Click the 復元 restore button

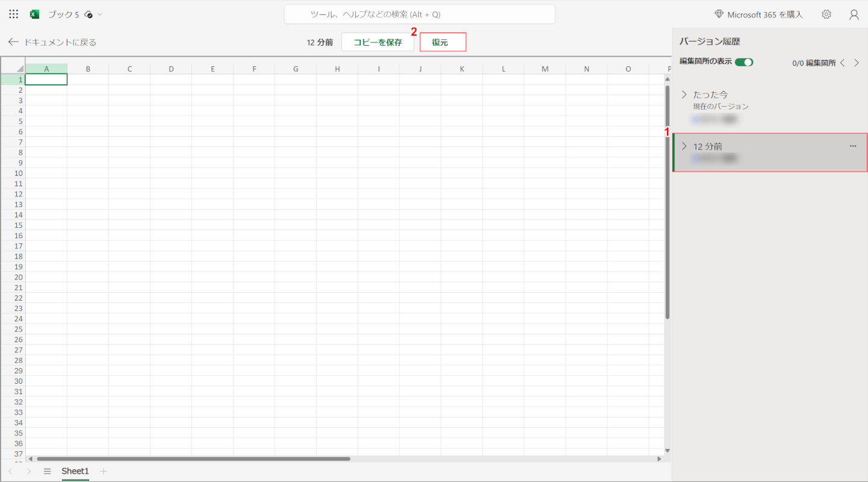tap(443, 42)
